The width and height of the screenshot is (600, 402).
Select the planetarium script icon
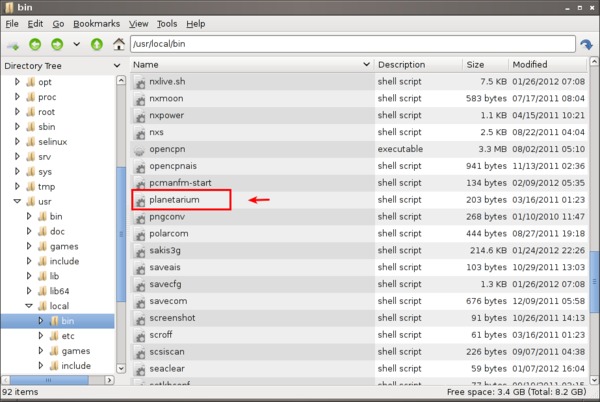point(140,200)
